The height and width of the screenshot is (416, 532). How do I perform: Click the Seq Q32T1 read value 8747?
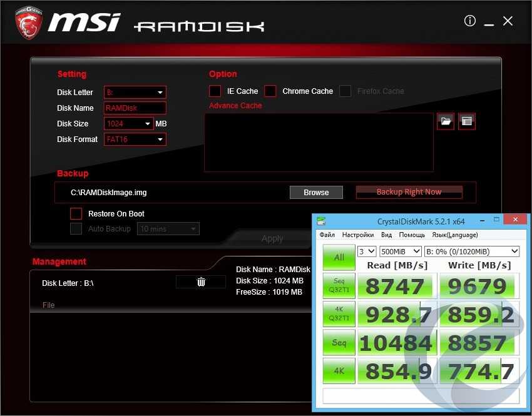(x=397, y=286)
